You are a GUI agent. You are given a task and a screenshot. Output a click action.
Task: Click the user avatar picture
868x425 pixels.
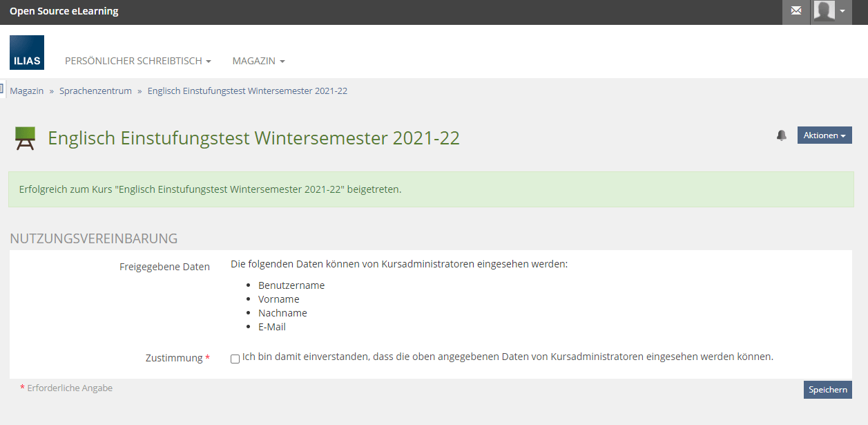(x=824, y=11)
